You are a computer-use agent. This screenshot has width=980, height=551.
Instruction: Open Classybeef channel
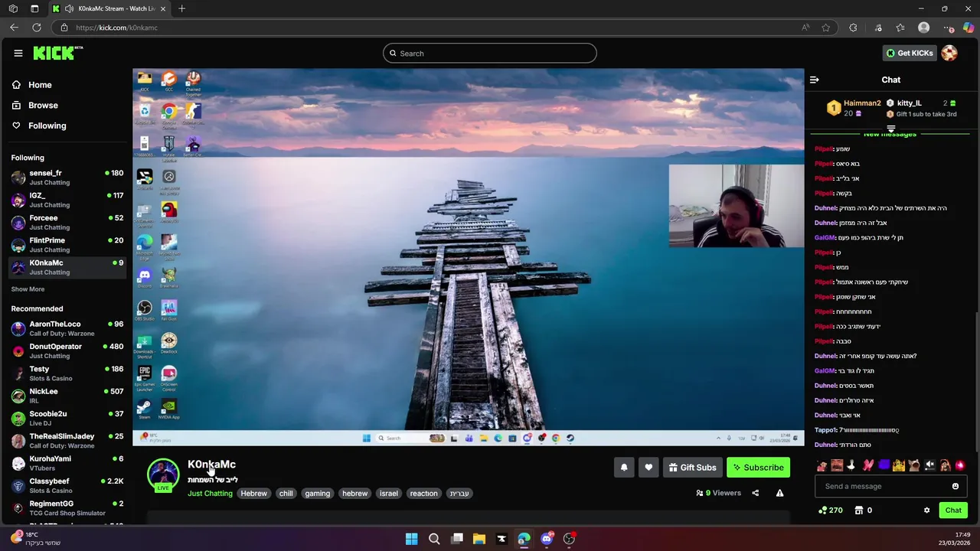tap(67, 485)
